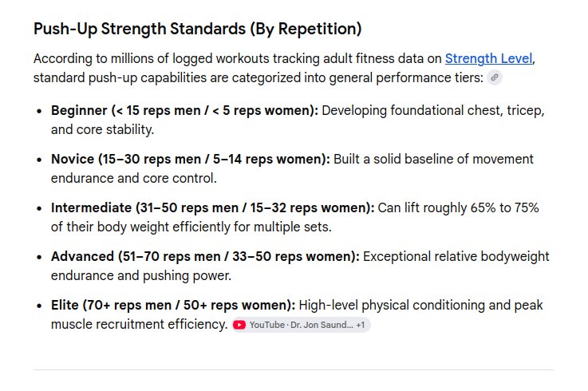This screenshot has height=391, width=588.
Task: Click the bullet point beside the Elite item
Action: pos(39,306)
